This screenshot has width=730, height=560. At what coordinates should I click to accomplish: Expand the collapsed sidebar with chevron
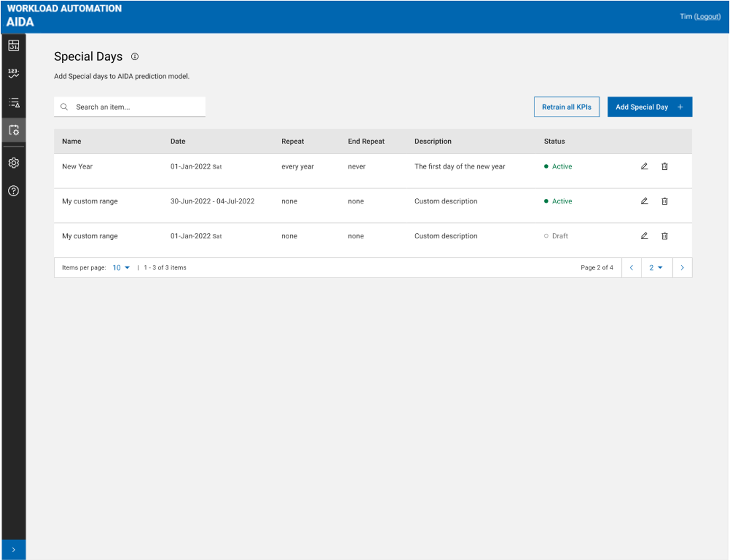point(14,549)
